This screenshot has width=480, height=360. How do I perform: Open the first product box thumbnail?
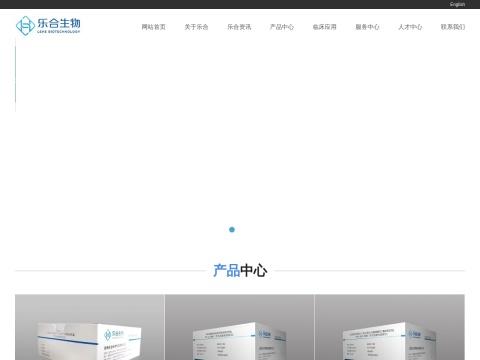[x=90, y=327]
